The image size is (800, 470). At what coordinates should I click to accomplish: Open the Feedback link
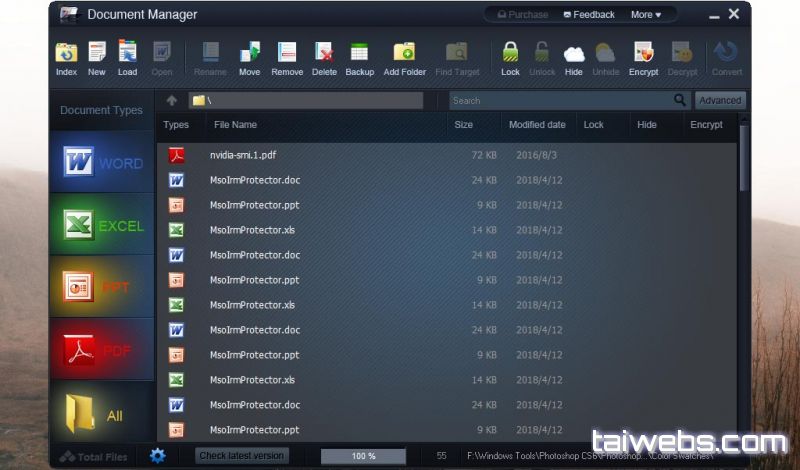[x=589, y=15]
